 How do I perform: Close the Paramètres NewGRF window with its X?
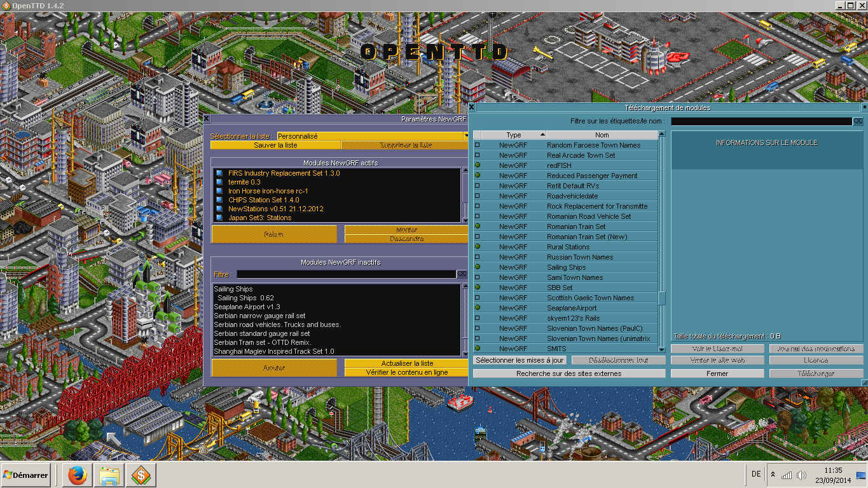207,119
